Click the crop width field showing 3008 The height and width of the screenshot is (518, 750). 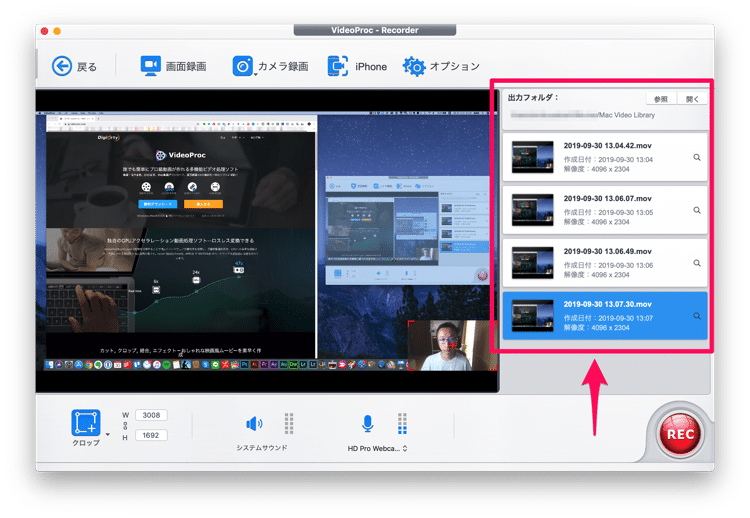[151, 415]
